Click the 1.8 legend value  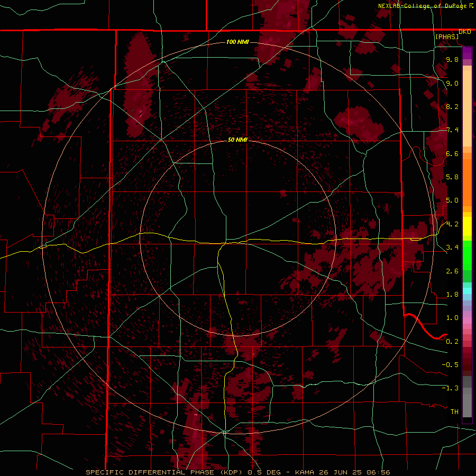(452, 295)
